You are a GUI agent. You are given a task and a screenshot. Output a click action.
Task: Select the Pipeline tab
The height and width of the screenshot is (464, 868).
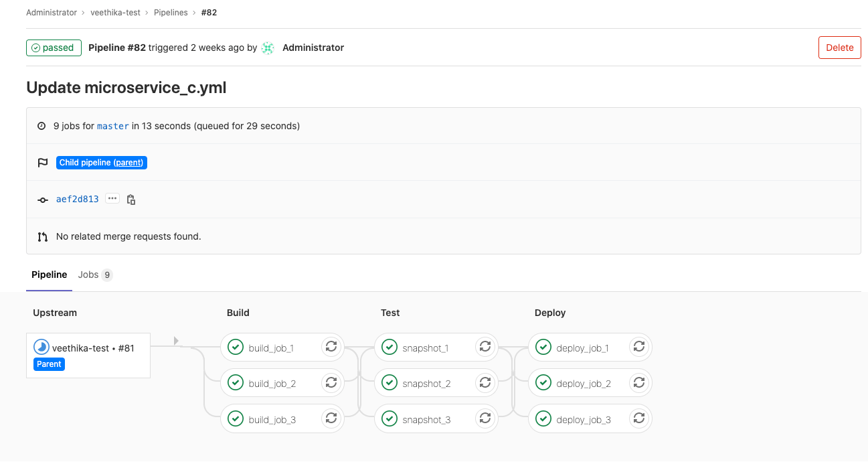coord(49,275)
